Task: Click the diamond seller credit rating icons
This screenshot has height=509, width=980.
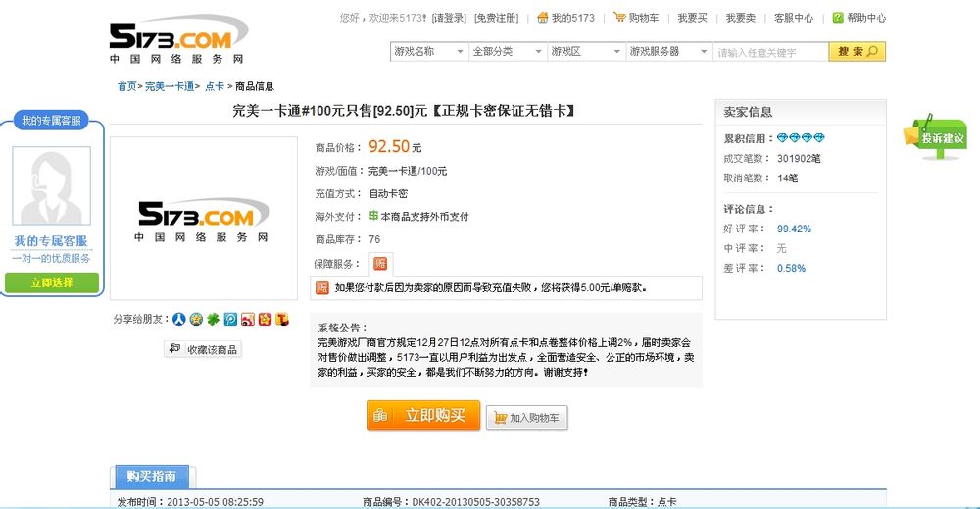Action: [801, 137]
